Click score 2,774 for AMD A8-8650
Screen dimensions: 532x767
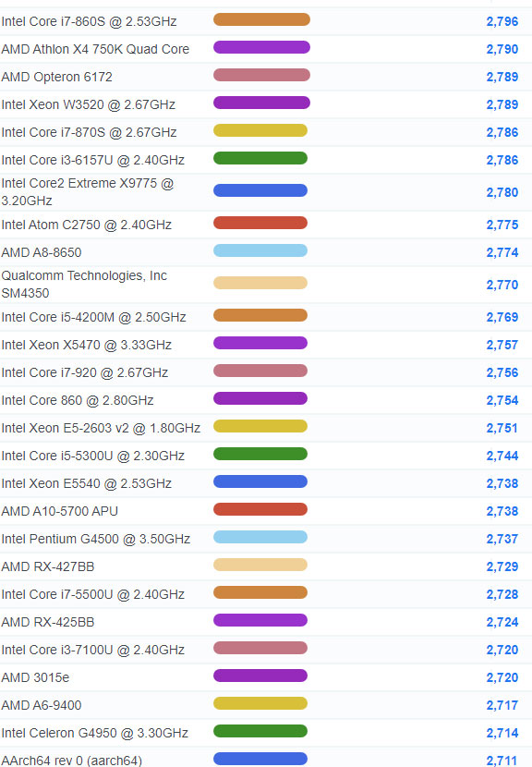(502, 252)
